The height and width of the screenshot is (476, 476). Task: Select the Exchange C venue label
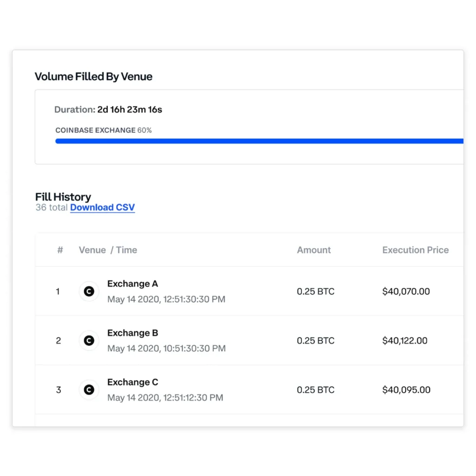(x=132, y=382)
